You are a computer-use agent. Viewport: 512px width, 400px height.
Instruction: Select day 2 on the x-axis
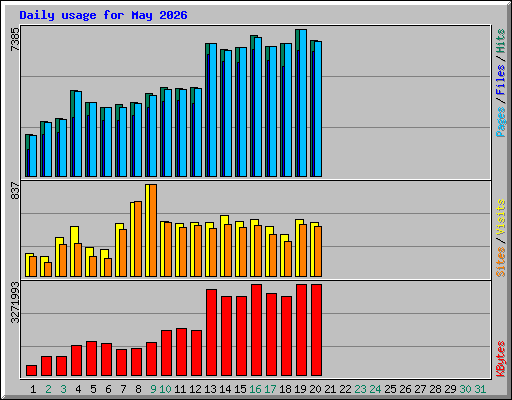(x=48, y=389)
